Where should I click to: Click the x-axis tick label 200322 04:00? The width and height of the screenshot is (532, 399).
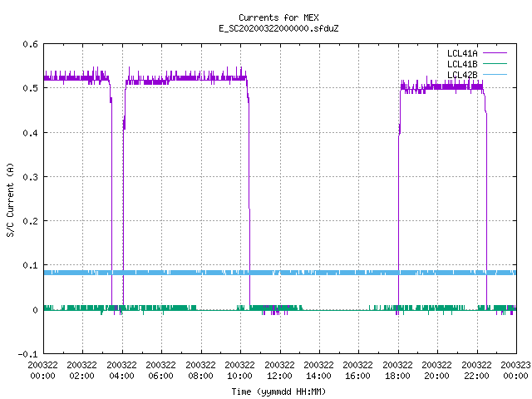click(x=122, y=371)
